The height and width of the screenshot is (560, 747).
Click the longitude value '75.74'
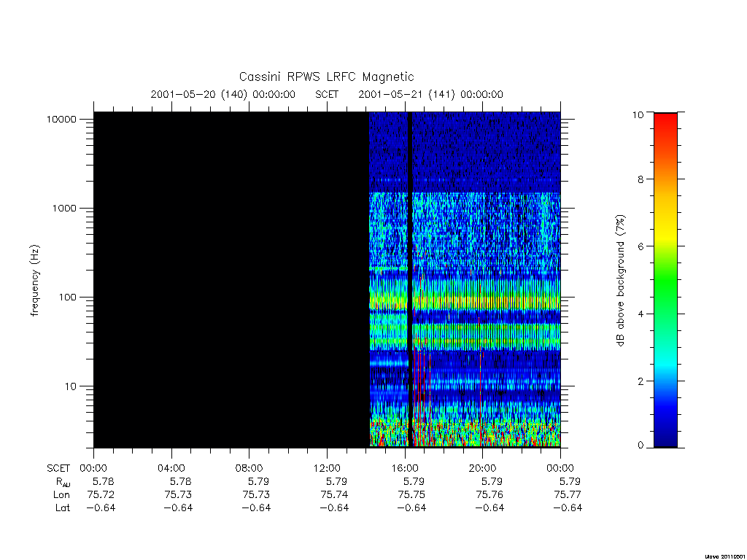click(x=334, y=495)
